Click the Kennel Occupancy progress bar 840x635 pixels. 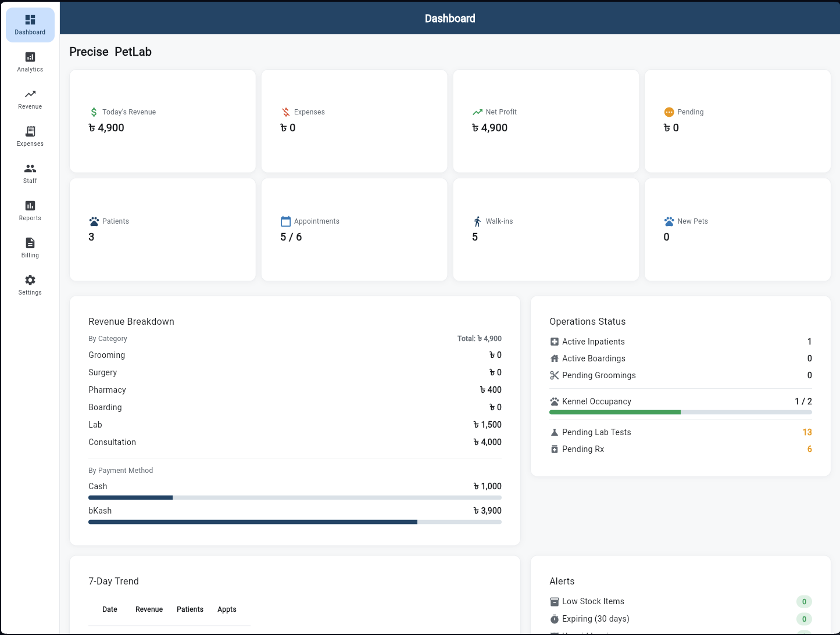pos(680,412)
